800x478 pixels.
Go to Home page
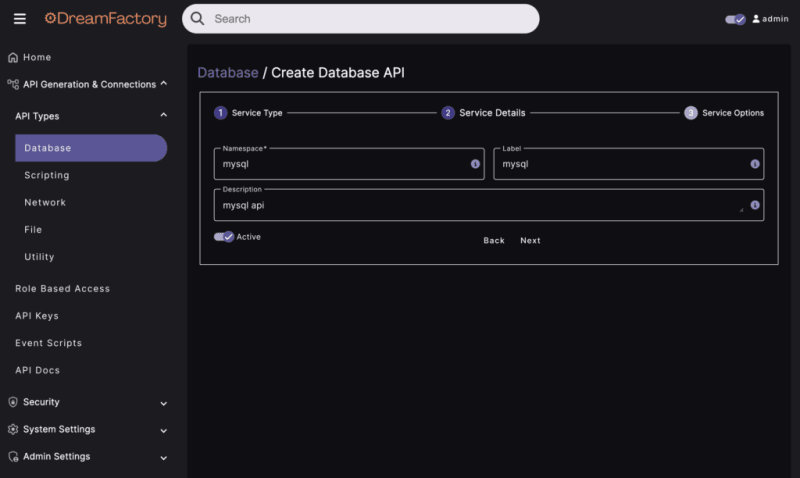coord(37,57)
